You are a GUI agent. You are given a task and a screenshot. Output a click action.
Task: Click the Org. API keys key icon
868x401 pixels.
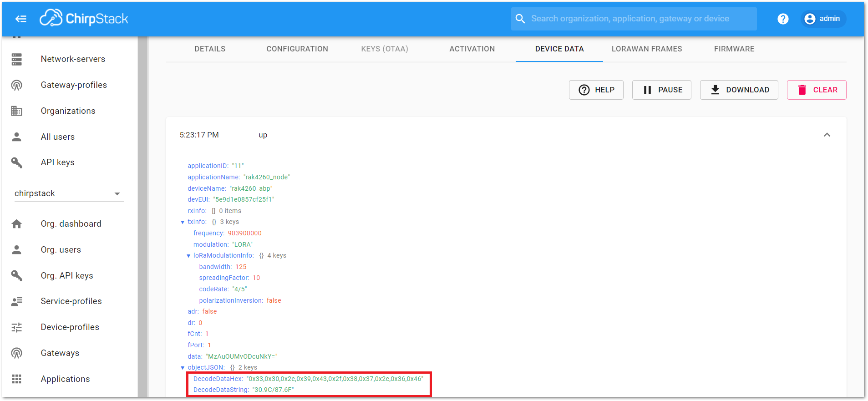click(17, 275)
